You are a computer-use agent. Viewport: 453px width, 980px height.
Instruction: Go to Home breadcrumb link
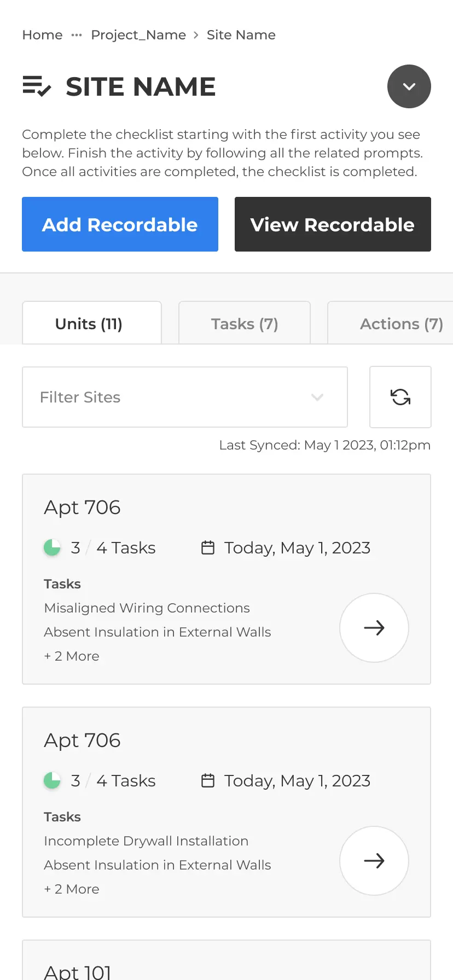42,35
